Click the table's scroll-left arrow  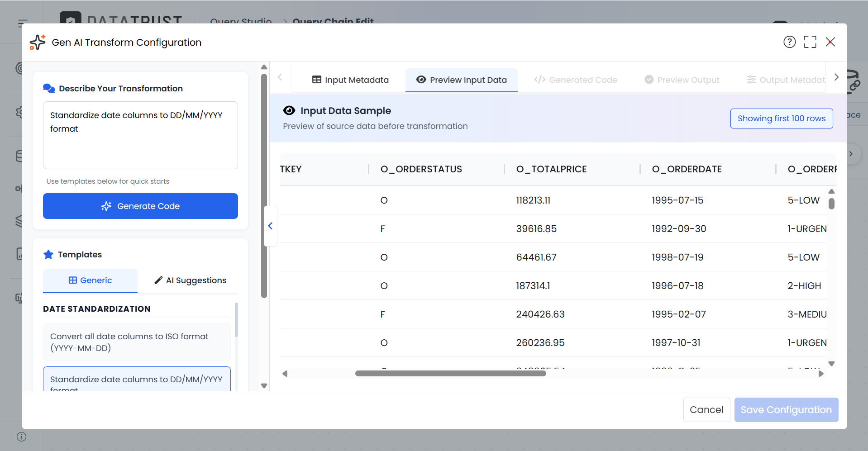[285, 374]
